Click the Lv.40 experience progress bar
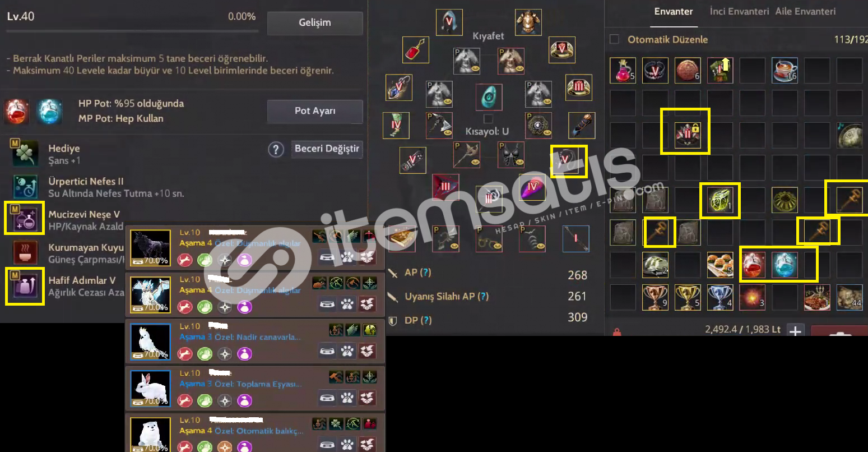 132,31
